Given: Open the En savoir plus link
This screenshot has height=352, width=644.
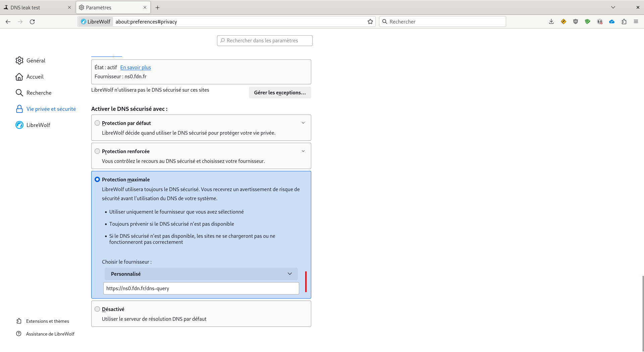Looking at the screenshot, I should click(136, 68).
